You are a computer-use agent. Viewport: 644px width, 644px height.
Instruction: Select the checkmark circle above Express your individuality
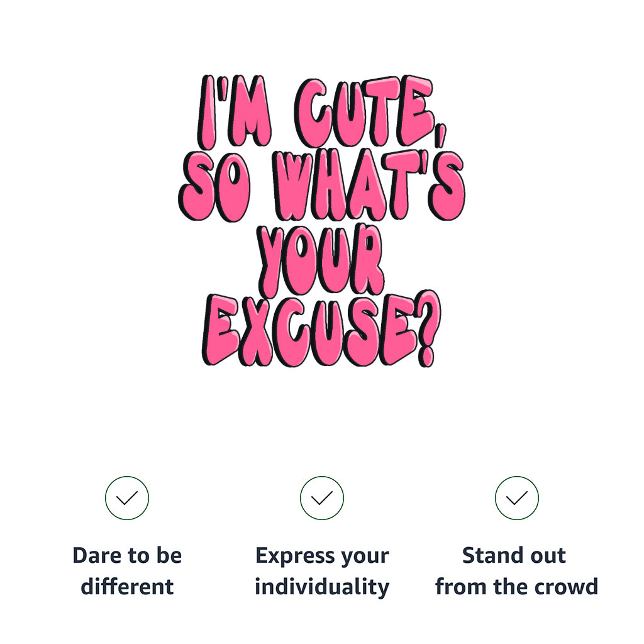[321, 498]
